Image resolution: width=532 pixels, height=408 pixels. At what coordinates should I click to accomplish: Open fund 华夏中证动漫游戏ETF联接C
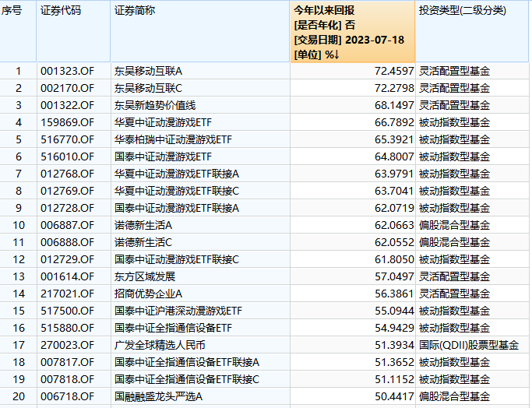click(x=177, y=191)
